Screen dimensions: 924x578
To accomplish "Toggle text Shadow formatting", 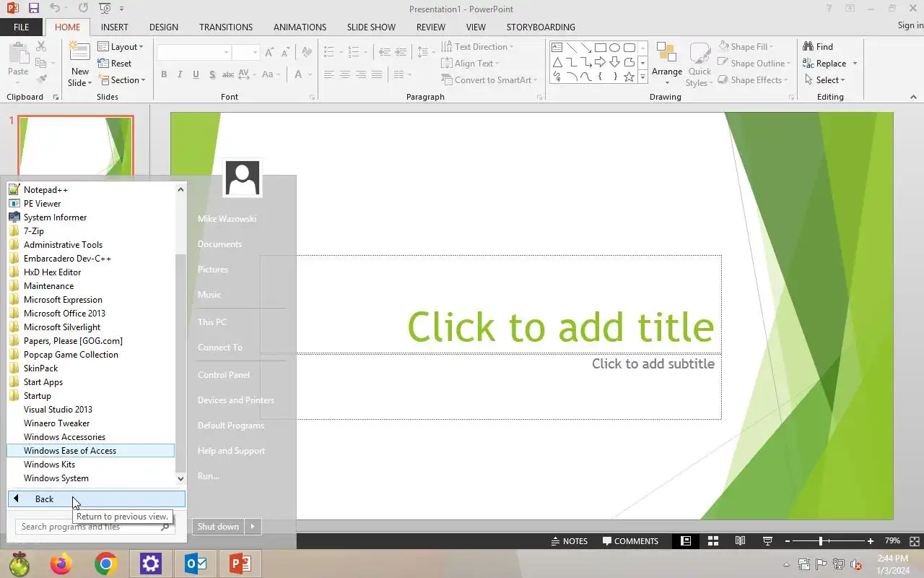I will [x=212, y=74].
